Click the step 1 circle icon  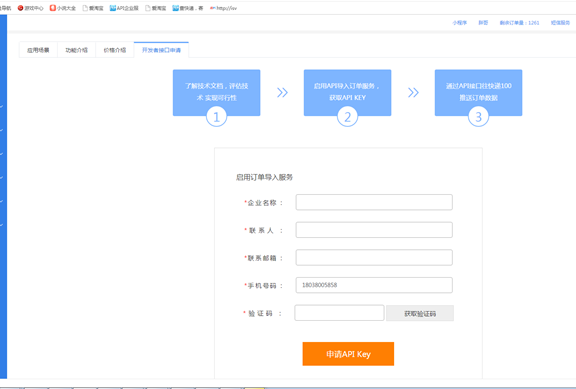pyautogui.click(x=216, y=117)
